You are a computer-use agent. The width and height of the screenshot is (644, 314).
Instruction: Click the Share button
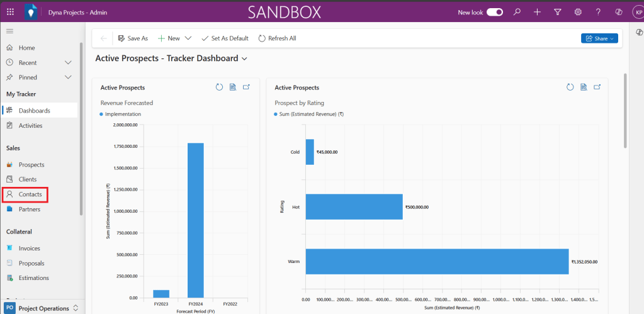[599, 38]
